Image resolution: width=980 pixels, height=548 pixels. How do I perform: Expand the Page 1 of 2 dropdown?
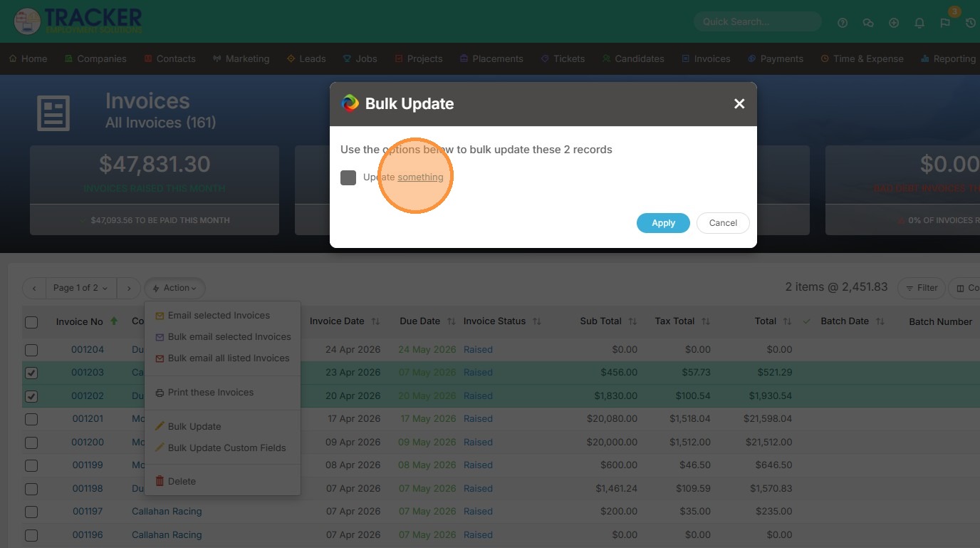80,288
